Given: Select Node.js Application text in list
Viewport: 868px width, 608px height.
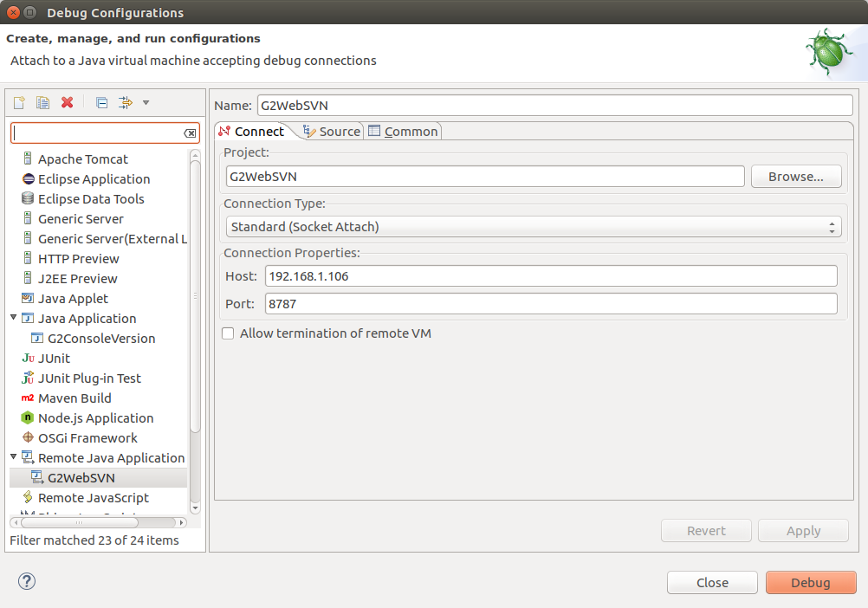Looking at the screenshot, I should 96,417.
